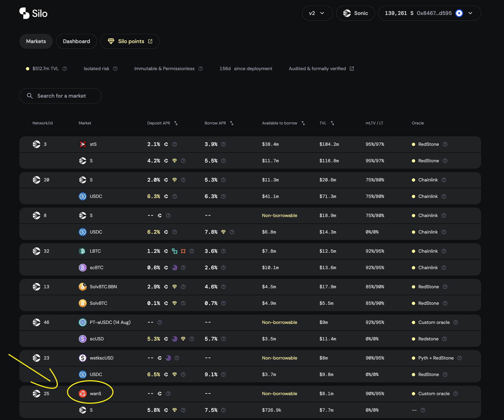Click the help icon beside LBTC 3.6% borrow APR
The image size is (504, 420).
tap(223, 251)
